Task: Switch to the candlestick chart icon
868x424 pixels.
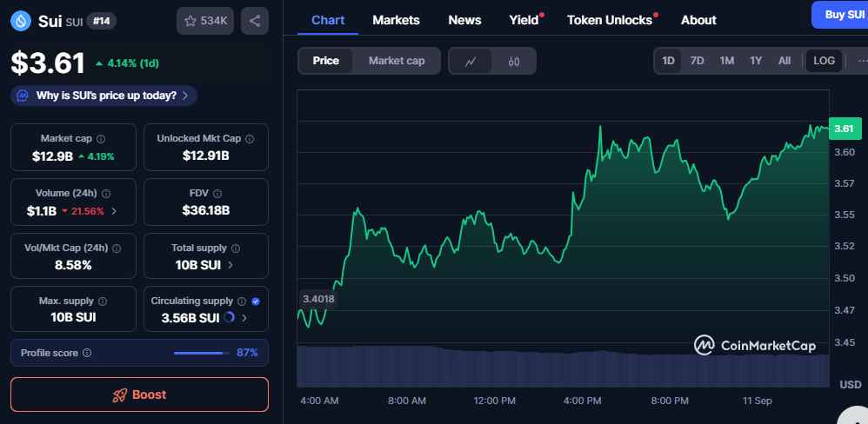Action: pyautogui.click(x=513, y=61)
